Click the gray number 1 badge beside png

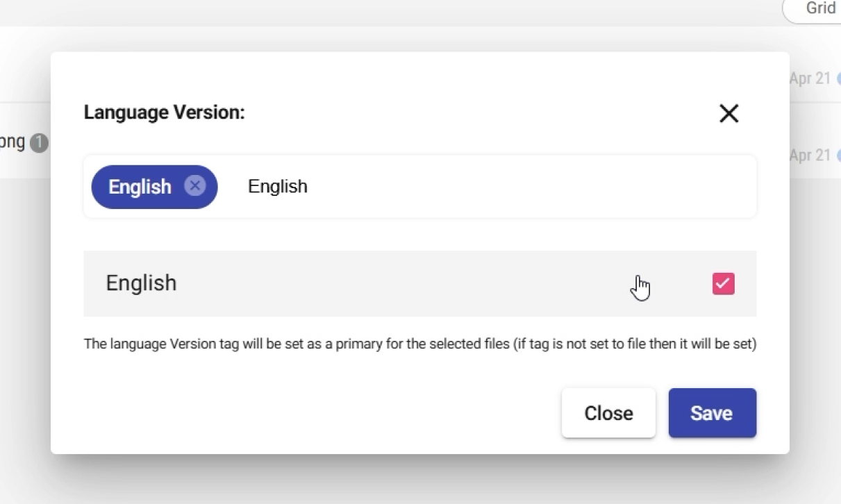coord(39,143)
